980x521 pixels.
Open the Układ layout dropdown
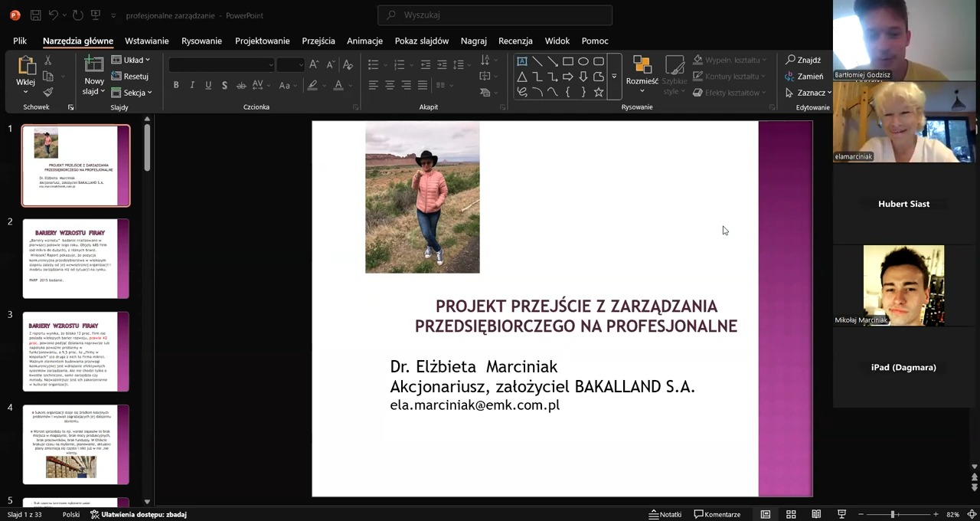pyautogui.click(x=130, y=60)
